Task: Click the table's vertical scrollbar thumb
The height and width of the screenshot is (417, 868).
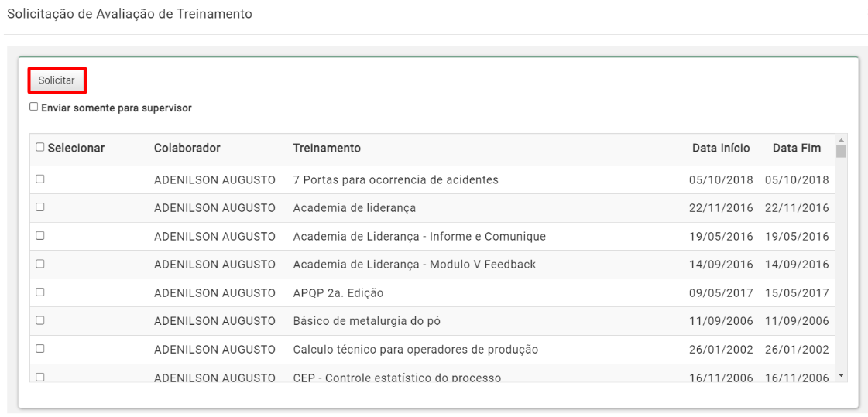Action: (x=842, y=152)
